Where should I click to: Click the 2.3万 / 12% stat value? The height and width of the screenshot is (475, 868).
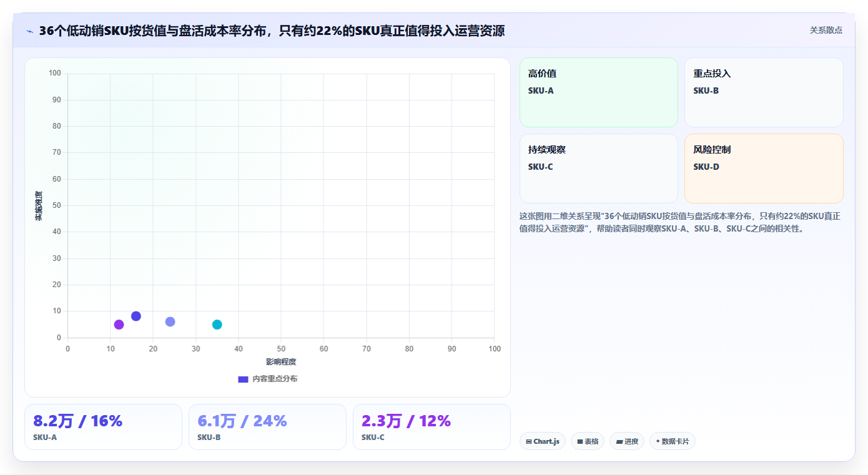pyautogui.click(x=407, y=421)
